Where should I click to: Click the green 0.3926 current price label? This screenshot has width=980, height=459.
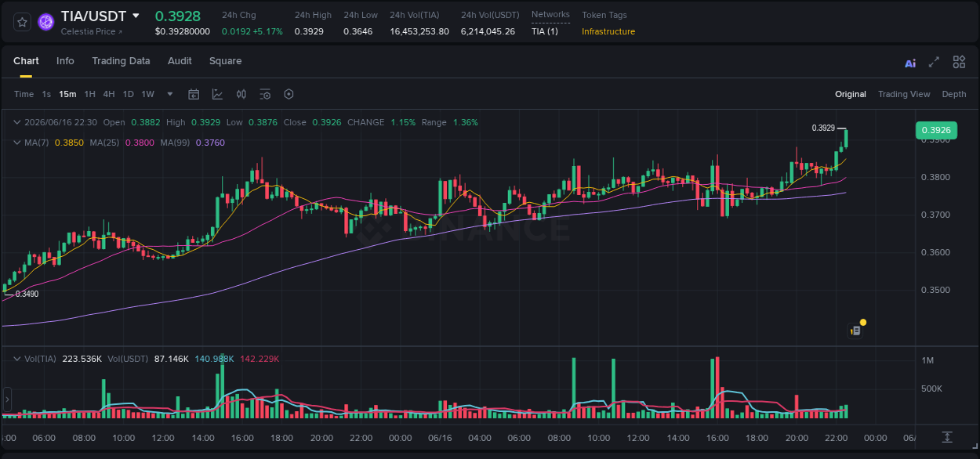coord(936,130)
